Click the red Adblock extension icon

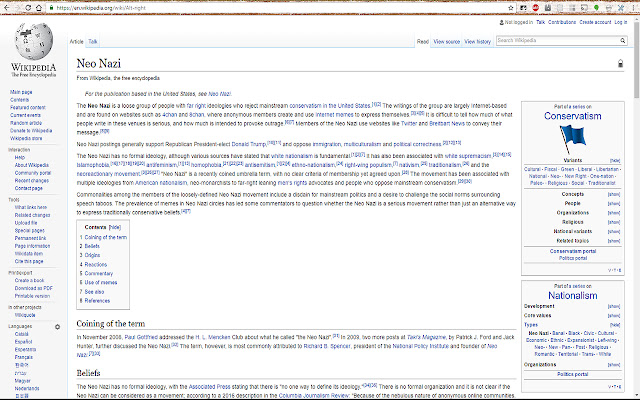point(536,8)
